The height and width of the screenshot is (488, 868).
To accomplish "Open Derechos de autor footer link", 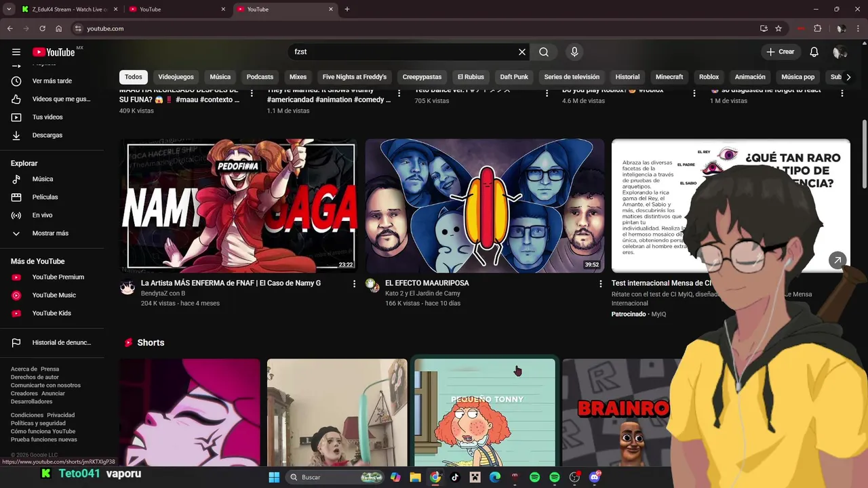I will (35, 377).
